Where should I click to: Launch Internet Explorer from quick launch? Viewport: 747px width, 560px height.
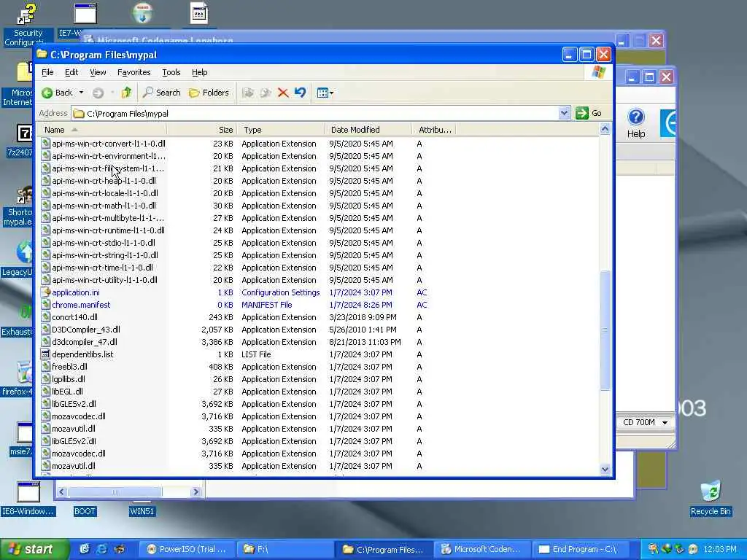(101, 549)
